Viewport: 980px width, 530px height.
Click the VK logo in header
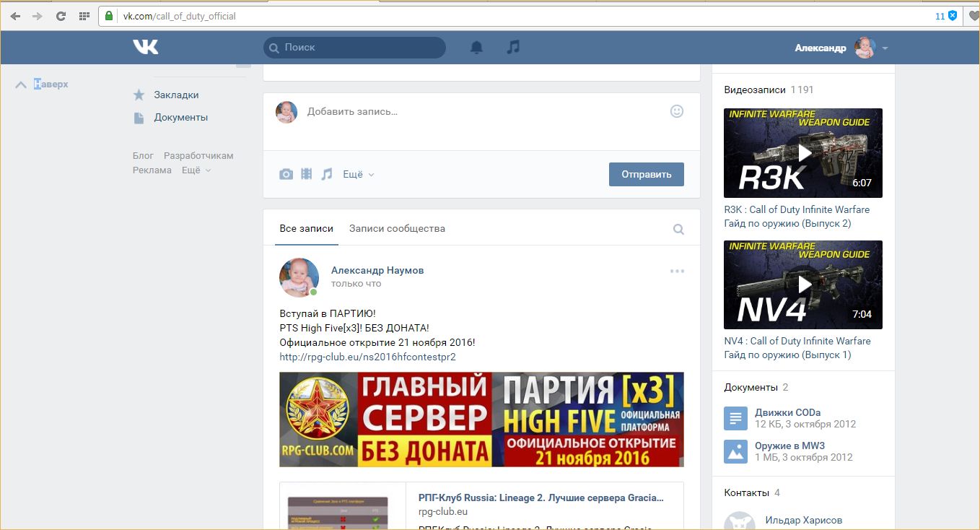(145, 47)
